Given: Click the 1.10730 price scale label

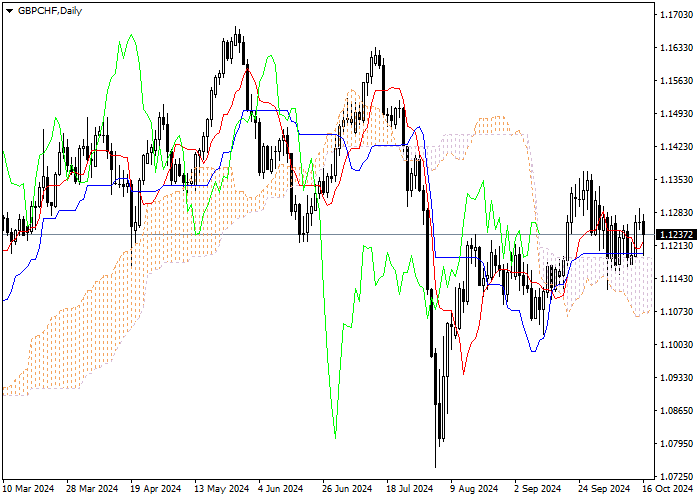Looking at the screenshot, I should (676, 312).
